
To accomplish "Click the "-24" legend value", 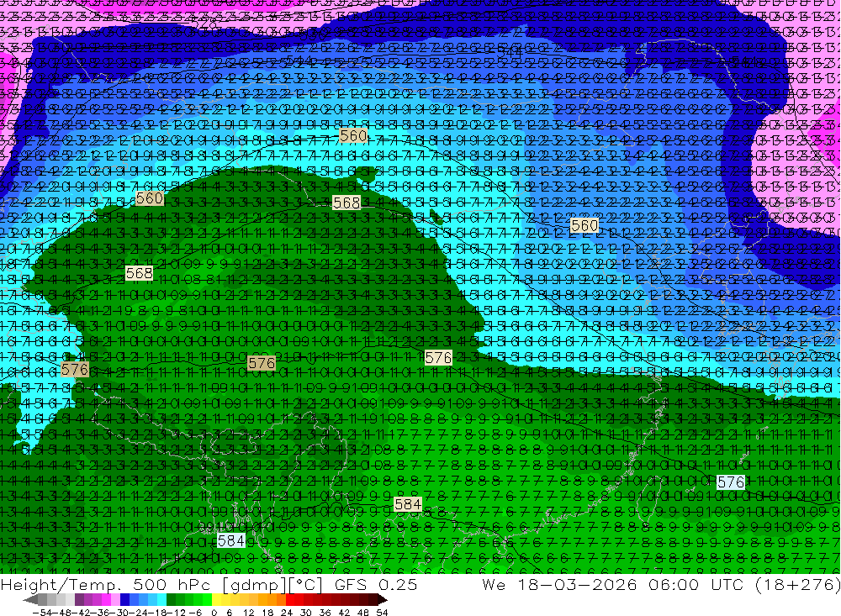I will pos(139,613).
